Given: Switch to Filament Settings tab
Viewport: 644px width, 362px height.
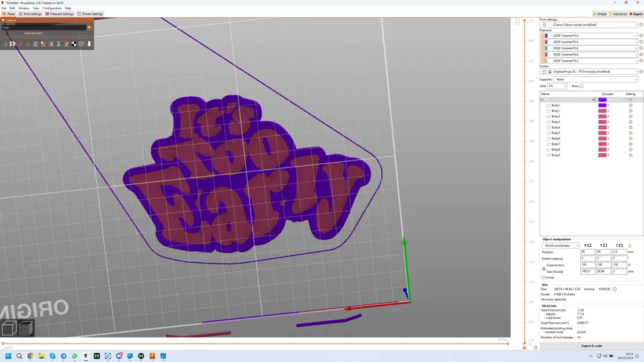Looking at the screenshot, I should [60, 14].
